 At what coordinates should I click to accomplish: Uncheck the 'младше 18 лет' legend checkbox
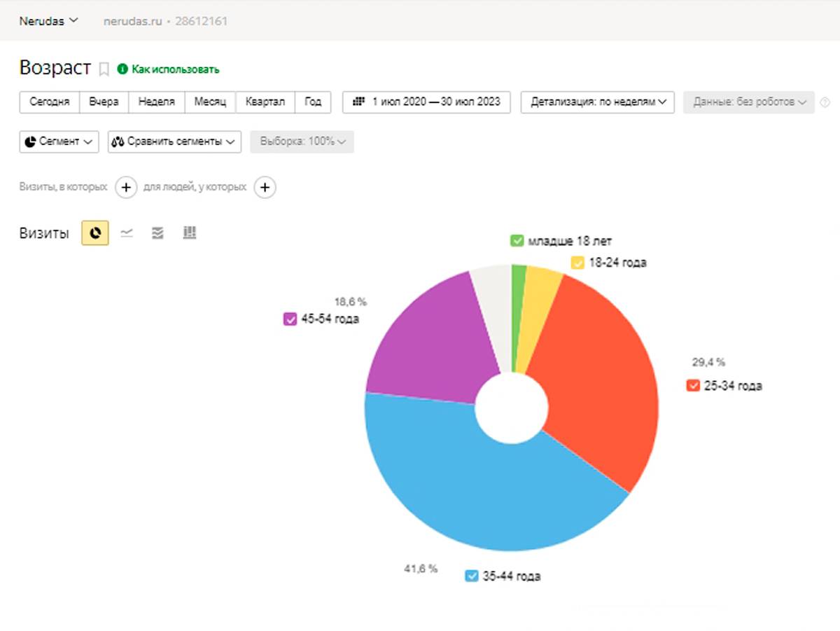(517, 242)
